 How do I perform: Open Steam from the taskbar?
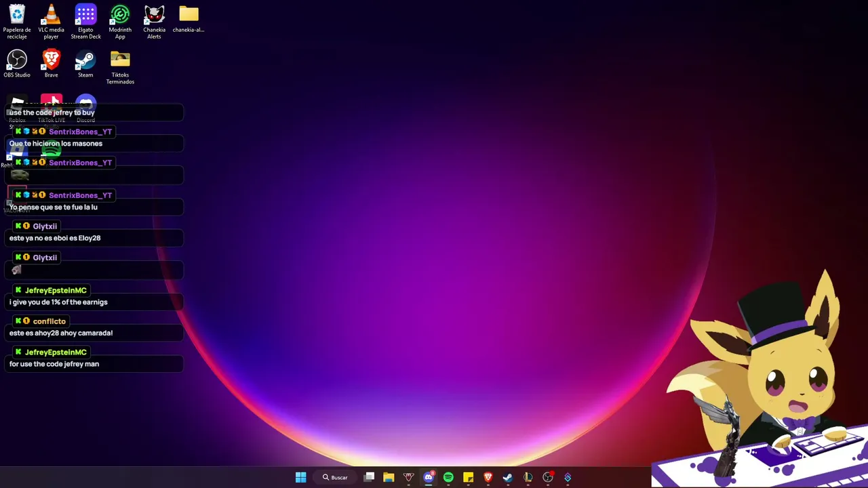507,477
